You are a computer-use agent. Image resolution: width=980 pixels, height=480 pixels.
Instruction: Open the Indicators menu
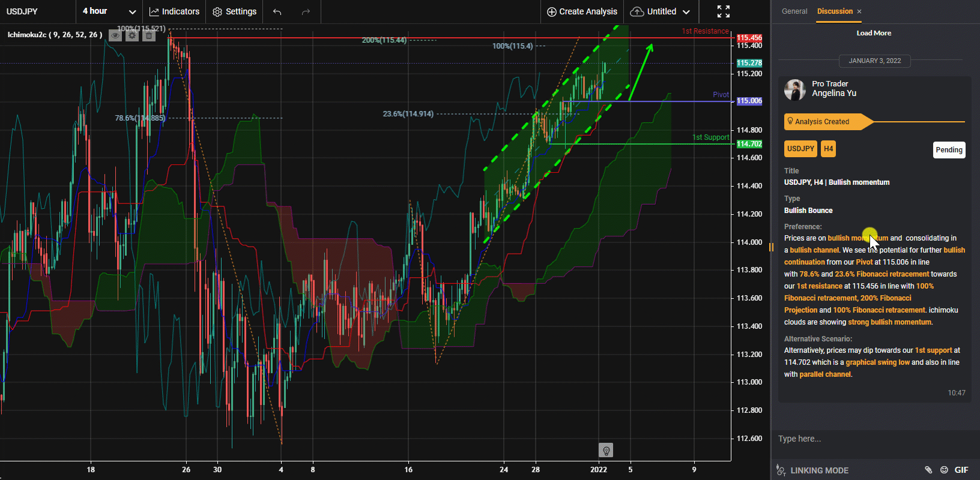click(x=174, y=11)
